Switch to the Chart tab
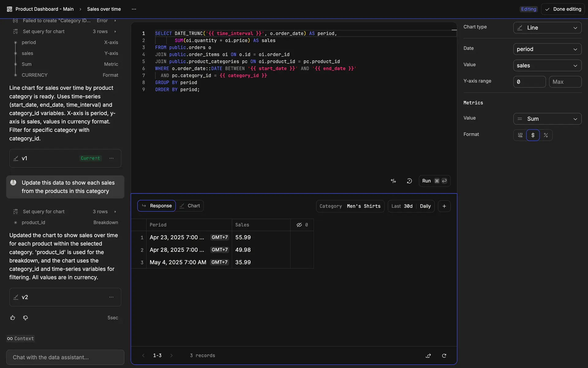Viewport: 588px width, 368px height. click(190, 206)
